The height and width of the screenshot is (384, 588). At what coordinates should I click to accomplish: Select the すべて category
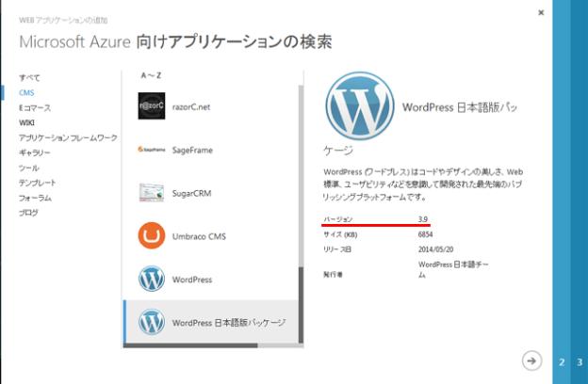pyautogui.click(x=29, y=78)
